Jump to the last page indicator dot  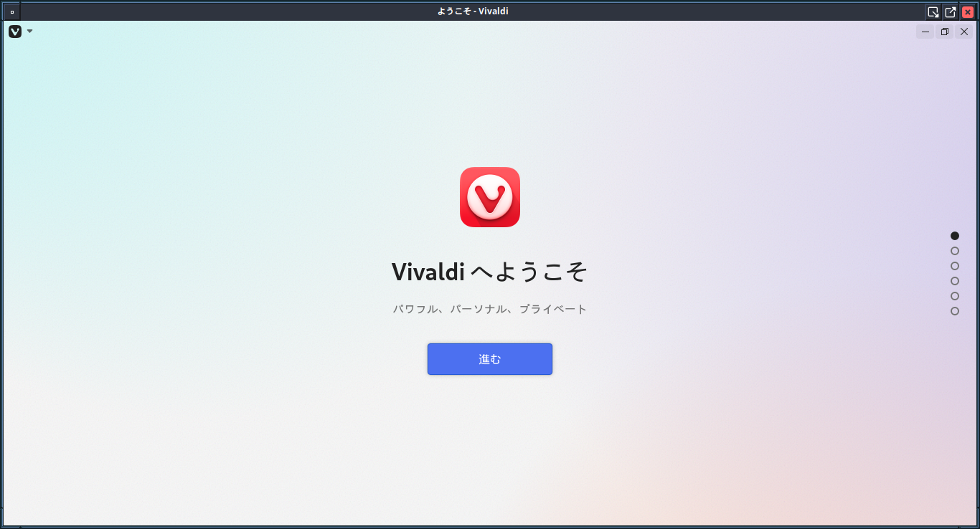pos(955,311)
